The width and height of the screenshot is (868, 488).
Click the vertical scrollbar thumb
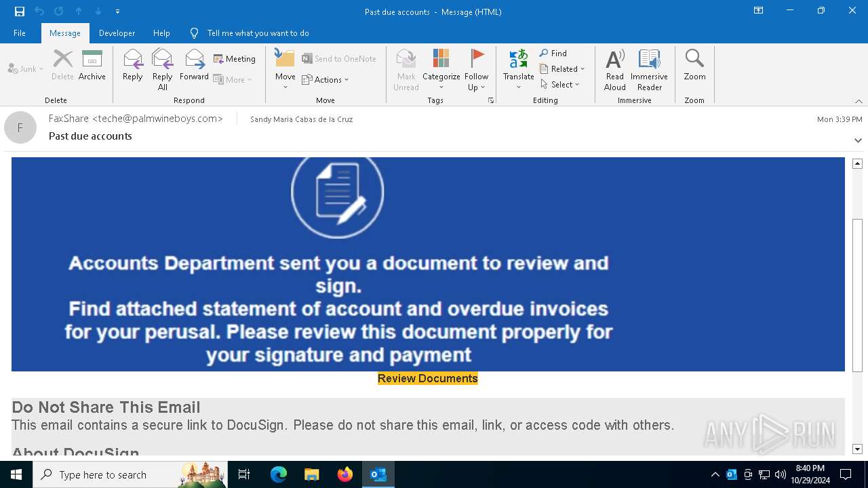click(857, 296)
